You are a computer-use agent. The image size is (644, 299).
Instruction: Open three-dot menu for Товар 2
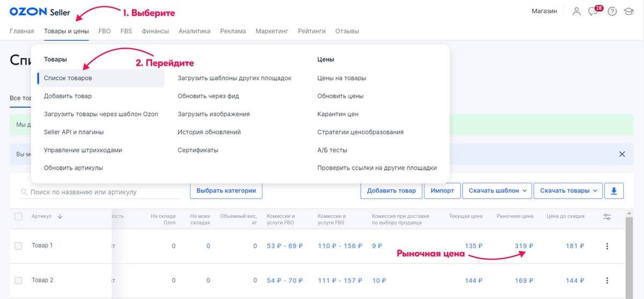click(x=607, y=280)
